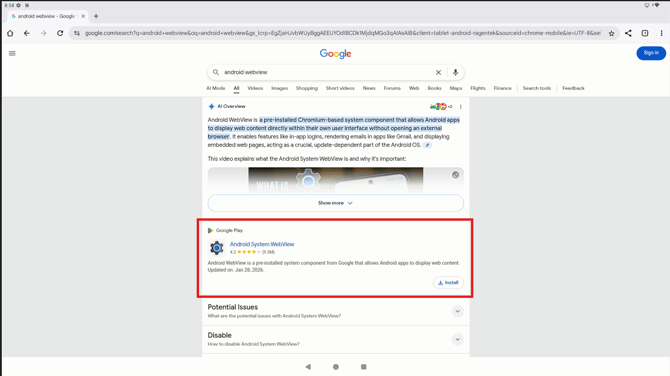Click the Feedback link
This screenshot has width=670, height=376.
coord(573,88)
